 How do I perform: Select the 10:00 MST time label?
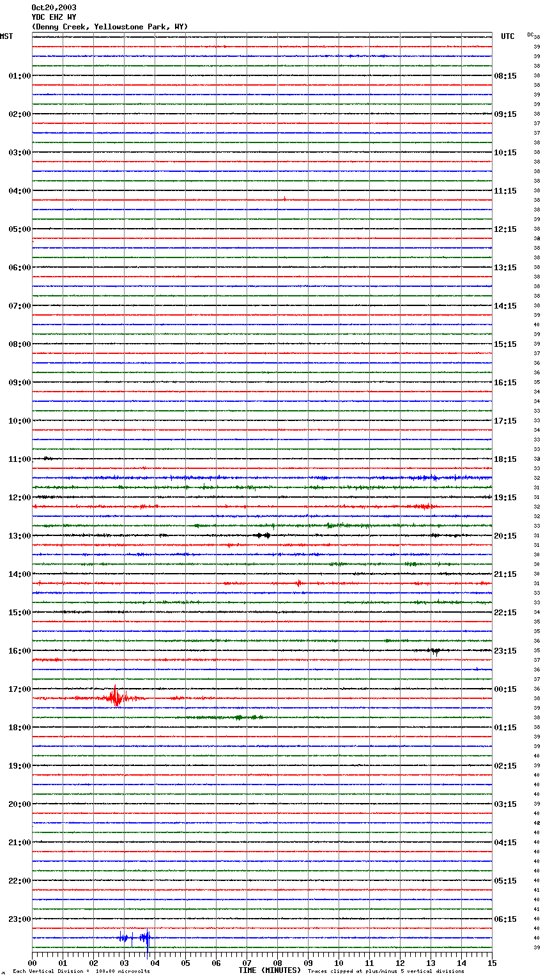(20, 421)
